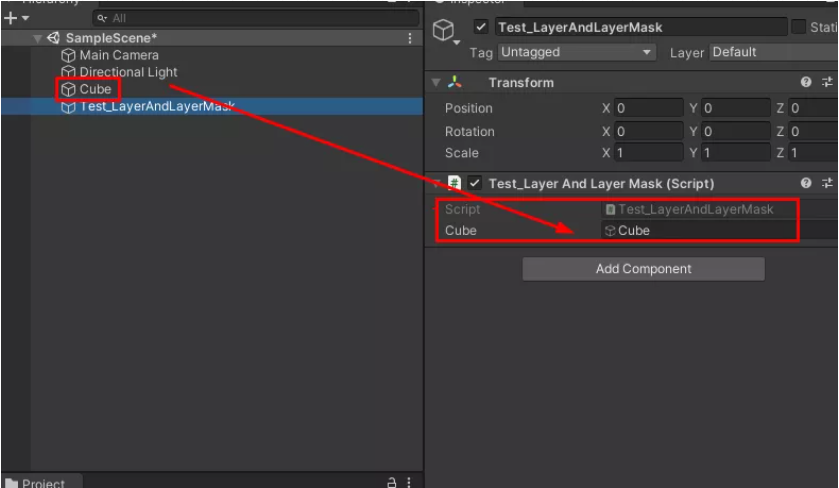Click the Test_LayerAndLayerMask object icon in hierarchy
This screenshot has height=488, width=839.
[x=68, y=107]
